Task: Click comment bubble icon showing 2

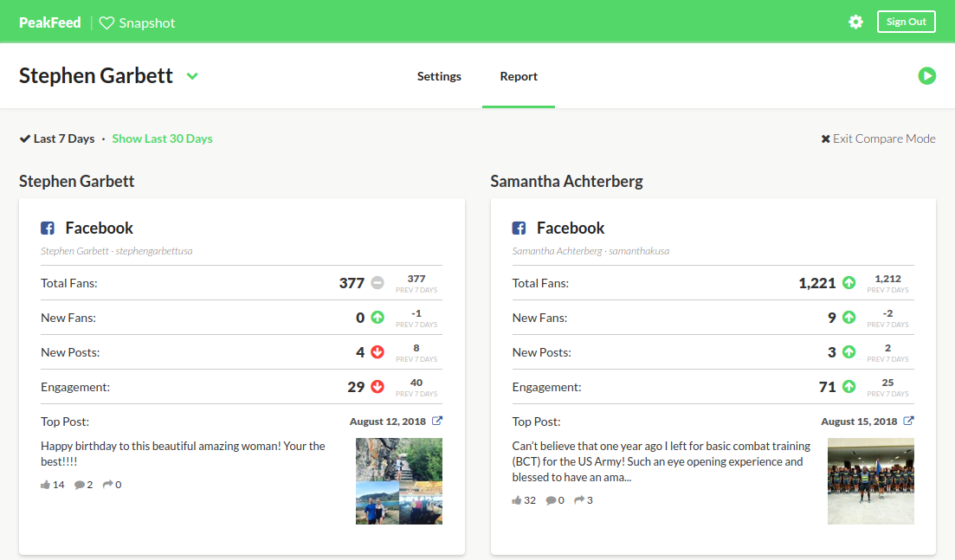Action: point(79,485)
